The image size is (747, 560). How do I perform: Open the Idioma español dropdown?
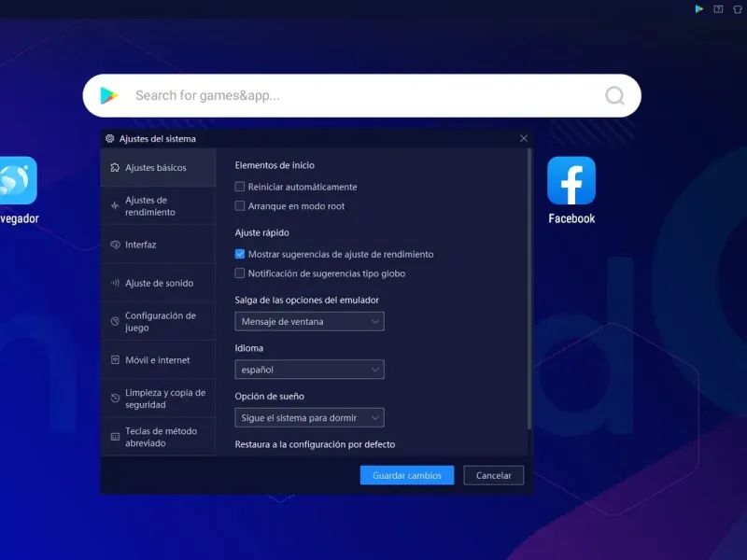(309, 370)
